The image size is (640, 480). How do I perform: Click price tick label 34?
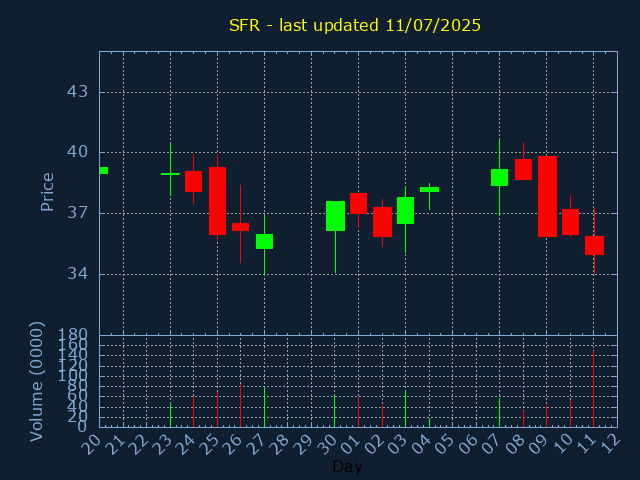[77, 273]
